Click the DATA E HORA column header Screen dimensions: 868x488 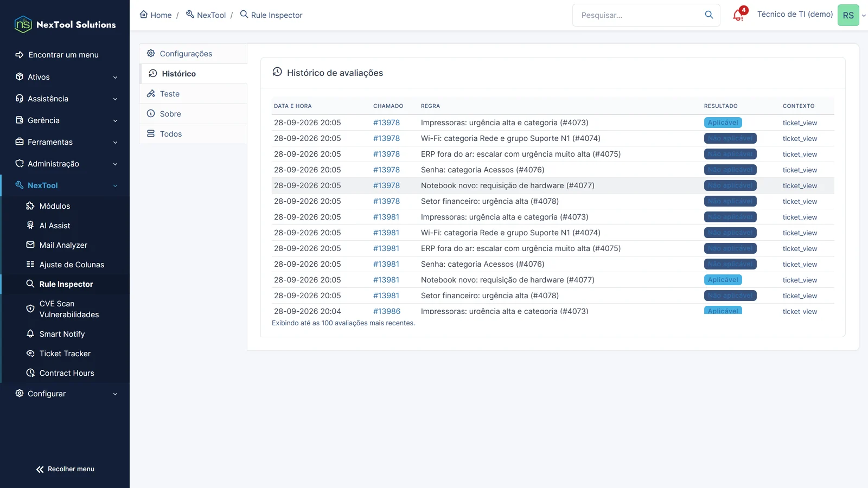click(x=292, y=106)
